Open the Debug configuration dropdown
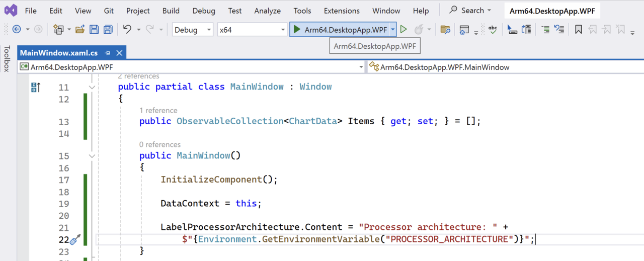644x261 pixels. click(x=193, y=30)
